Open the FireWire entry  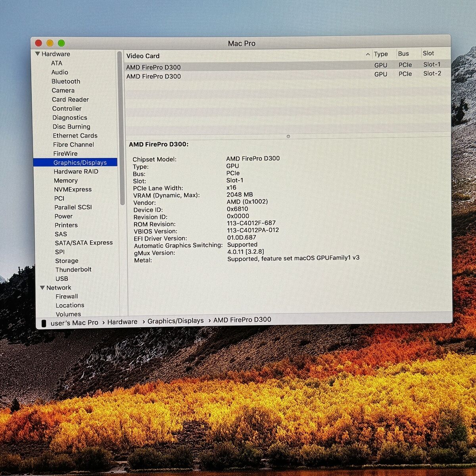click(65, 154)
